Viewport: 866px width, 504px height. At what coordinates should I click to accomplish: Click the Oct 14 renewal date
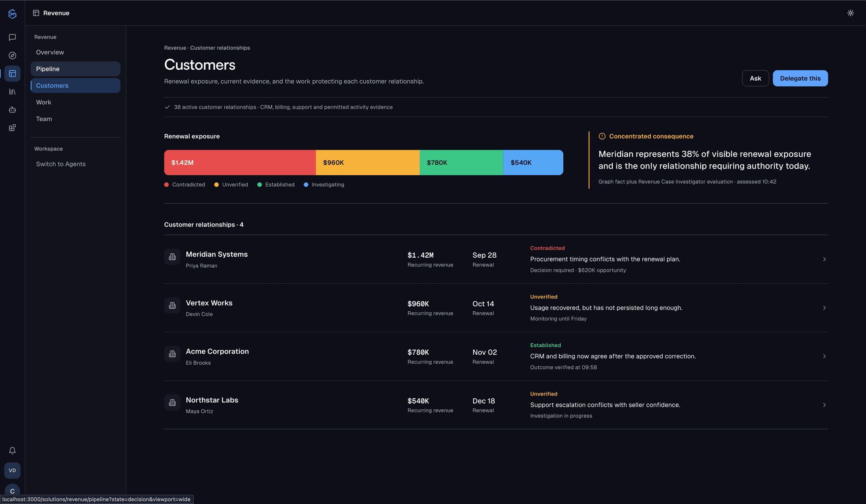click(483, 304)
